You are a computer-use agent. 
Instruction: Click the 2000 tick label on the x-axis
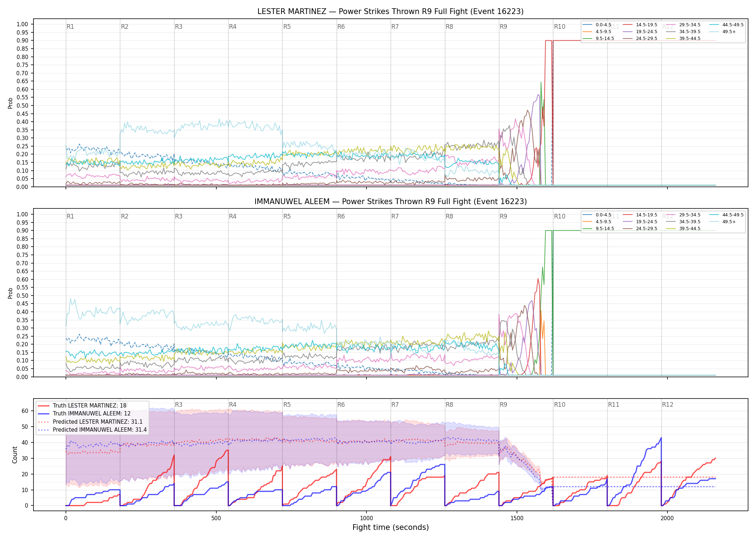pyautogui.click(x=667, y=518)
